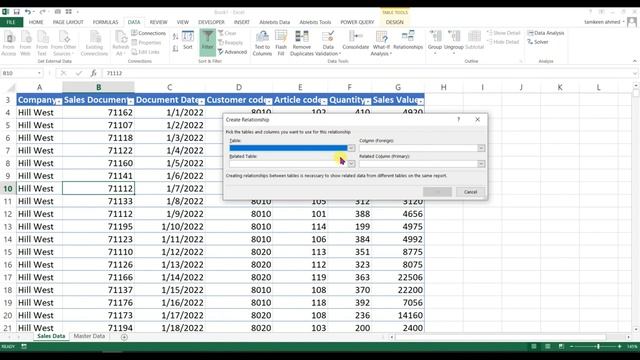Click the Redo arrow icon
640x360 pixels.
pos(42,12)
